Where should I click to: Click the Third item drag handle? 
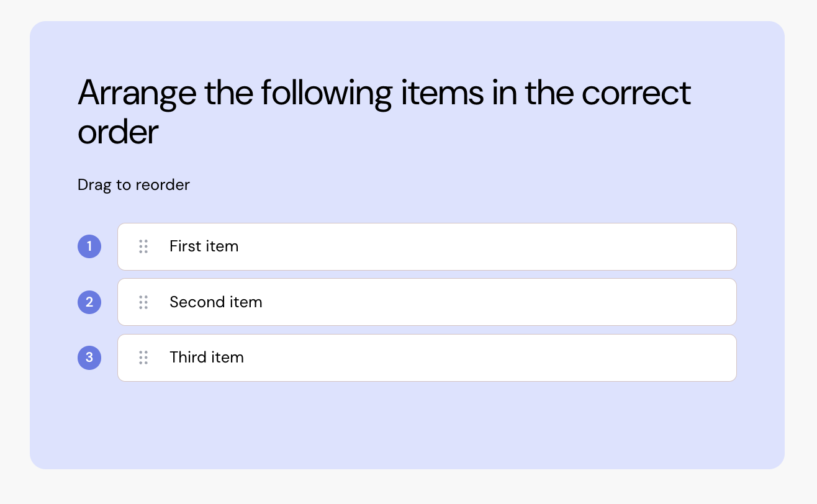143,358
